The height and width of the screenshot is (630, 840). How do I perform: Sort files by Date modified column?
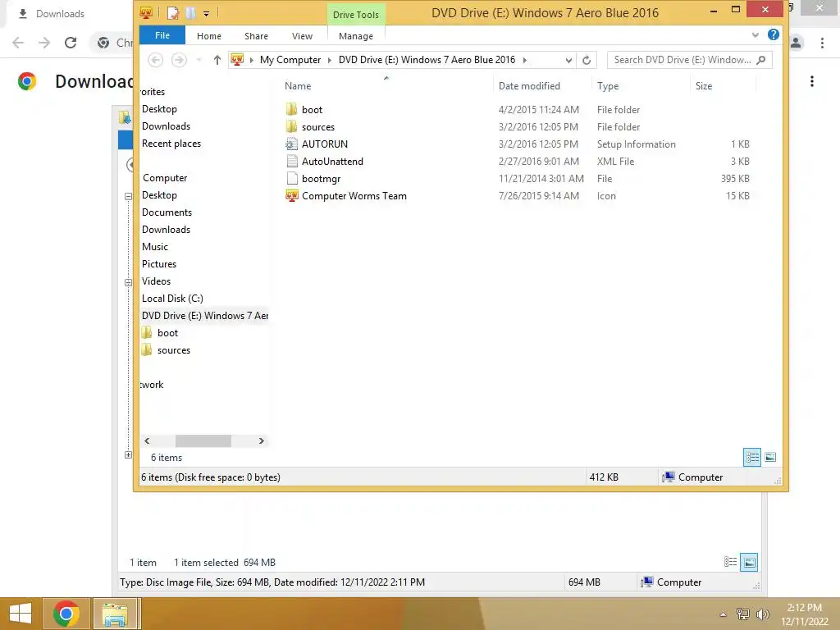click(529, 85)
